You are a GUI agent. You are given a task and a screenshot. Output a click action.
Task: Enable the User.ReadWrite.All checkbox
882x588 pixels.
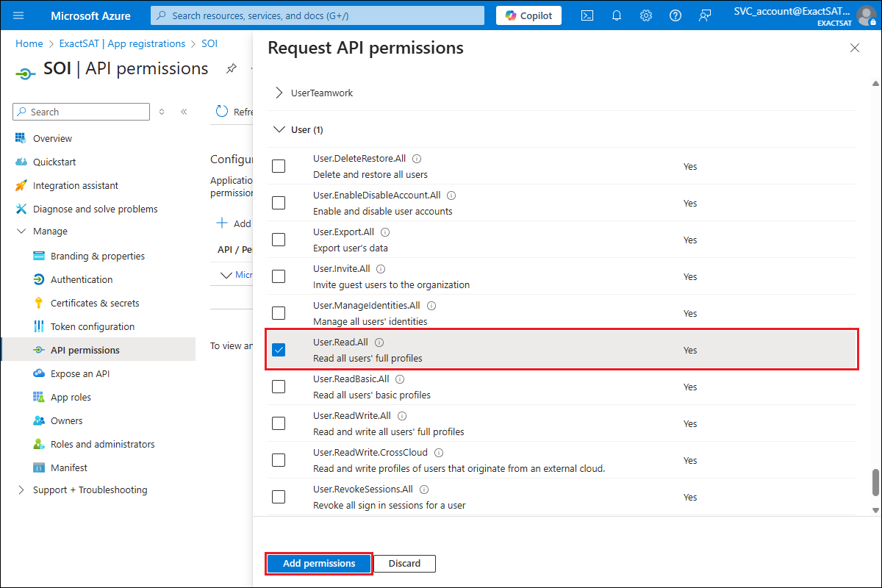[279, 423]
